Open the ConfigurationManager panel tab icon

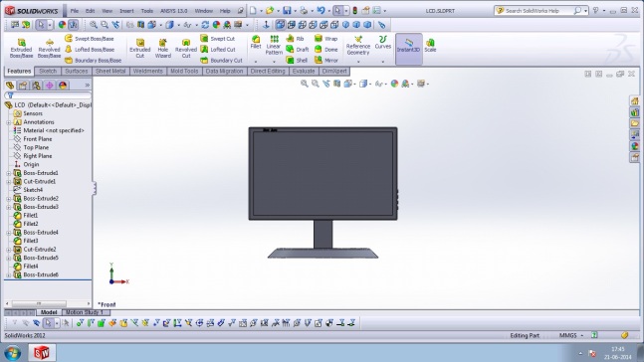36,86
